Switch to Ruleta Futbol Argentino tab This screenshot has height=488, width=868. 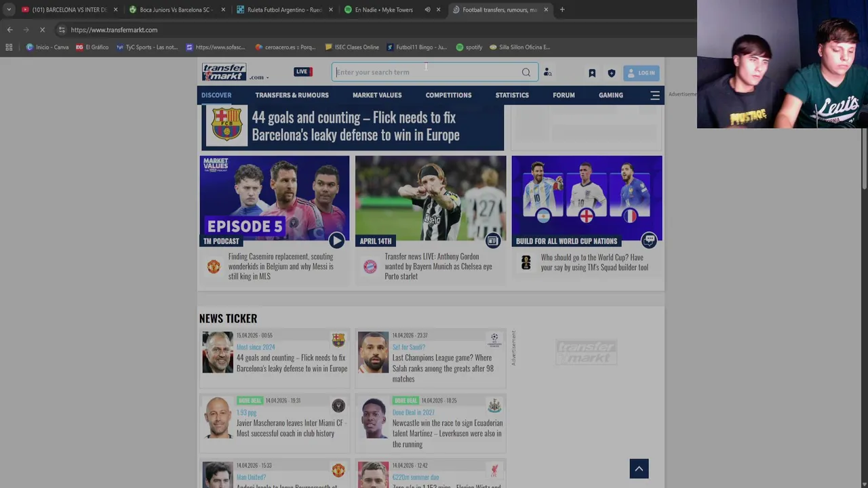pyautogui.click(x=285, y=9)
